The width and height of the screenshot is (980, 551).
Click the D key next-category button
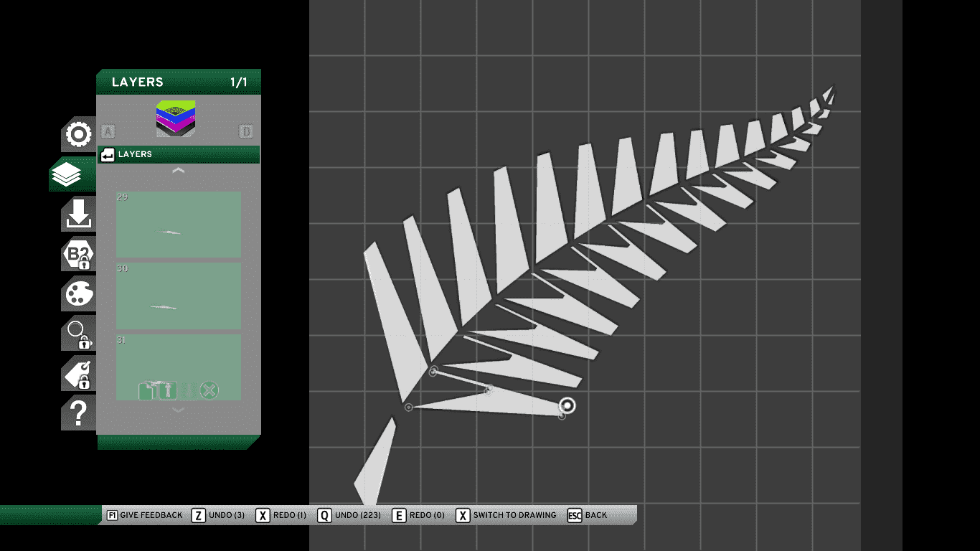[246, 131]
